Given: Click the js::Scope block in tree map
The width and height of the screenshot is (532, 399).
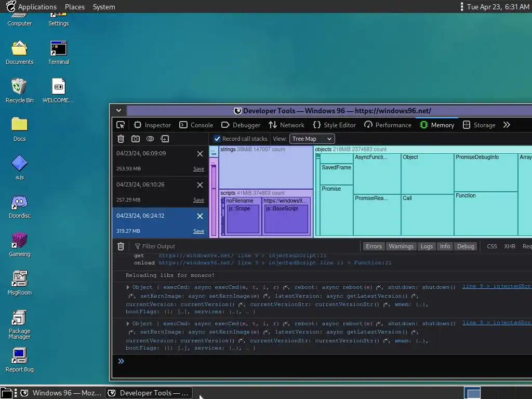Looking at the screenshot, I should tap(243, 219).
